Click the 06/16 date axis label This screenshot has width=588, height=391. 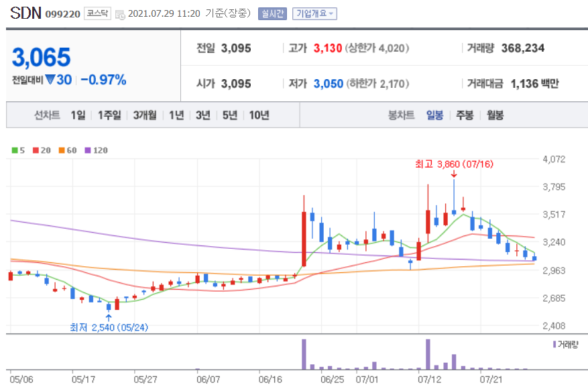coord(270,380)
